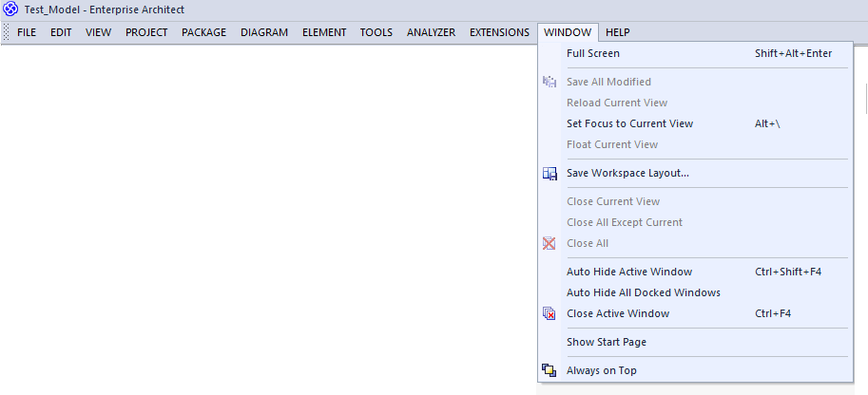The height and width of the screenshot is (395, 868).
Task: Choose Set Focus to Current View
Action: click(696, 124)
